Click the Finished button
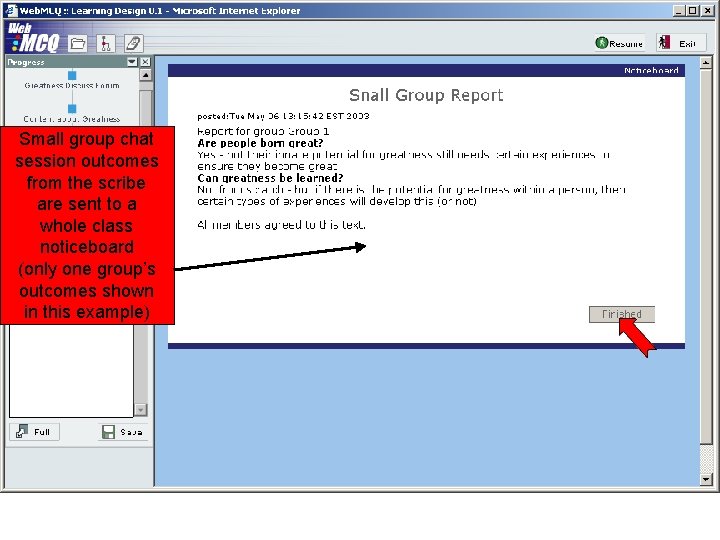 tap(621, 315)
